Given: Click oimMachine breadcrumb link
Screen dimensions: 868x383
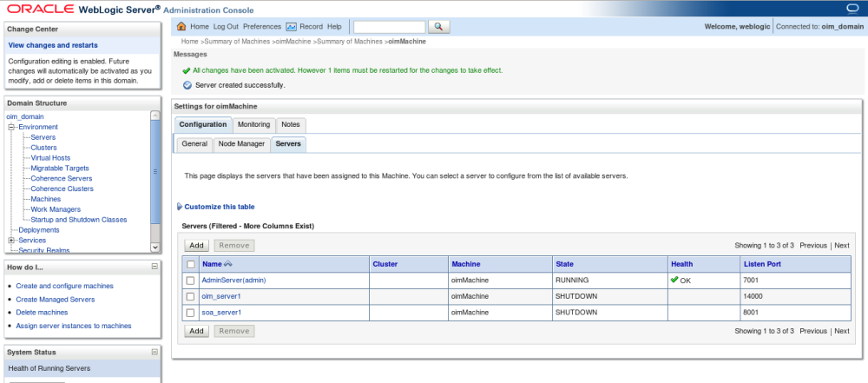Looking at the screenshot, I should pos(293,42).
